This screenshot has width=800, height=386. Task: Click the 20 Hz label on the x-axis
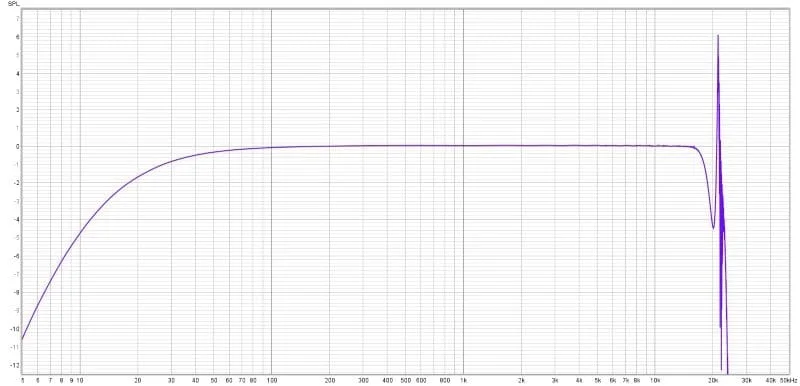[x=137, y=380]
